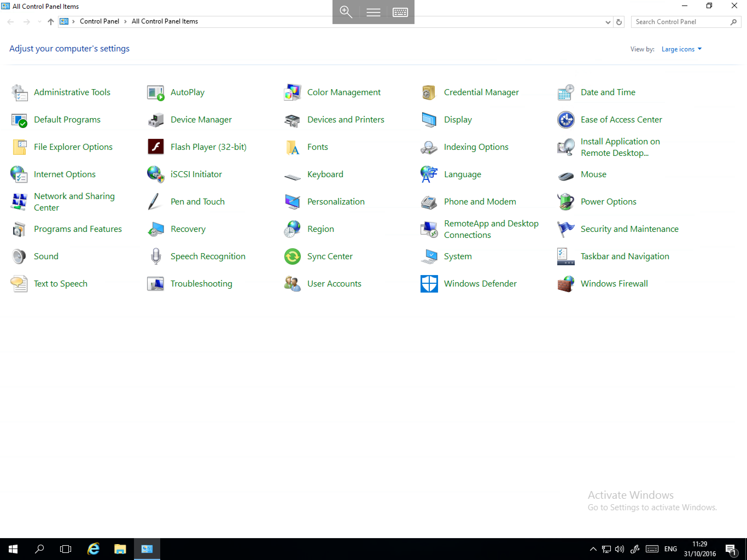
Task: Click the remote session zoom magnifier button
Action: point(346,12)
